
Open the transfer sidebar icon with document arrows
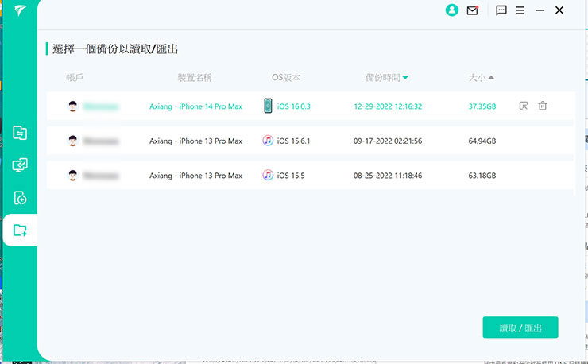(20, 133)
